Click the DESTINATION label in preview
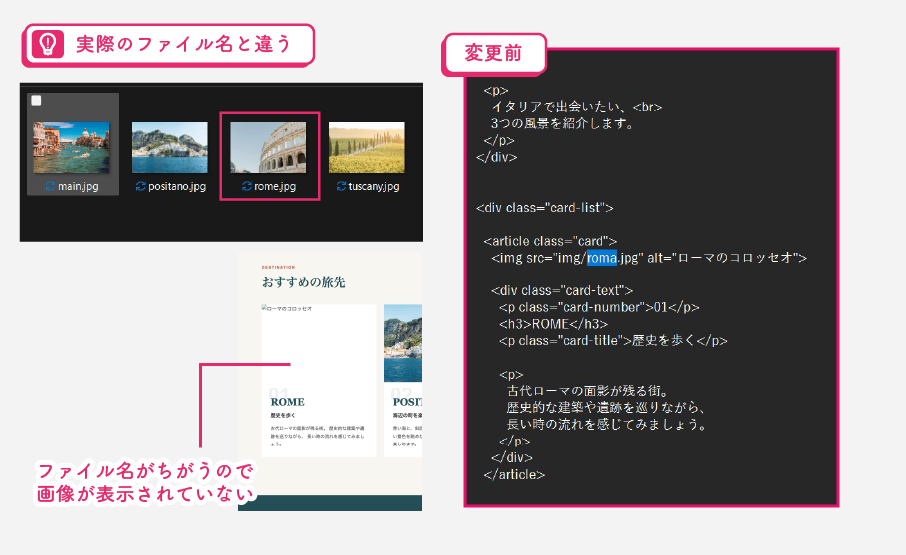Image resolution: width=906 pixels, height=555 pixels. 279,267
